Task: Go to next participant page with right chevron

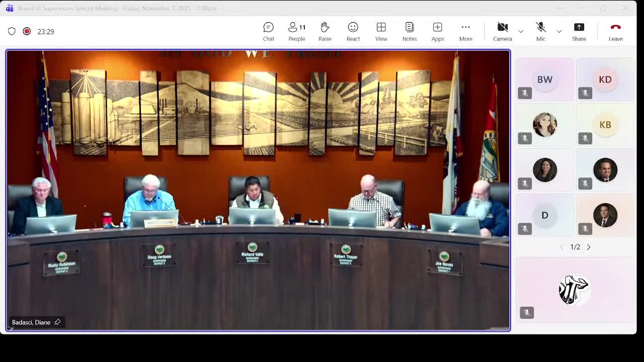Action: (588, 247)
